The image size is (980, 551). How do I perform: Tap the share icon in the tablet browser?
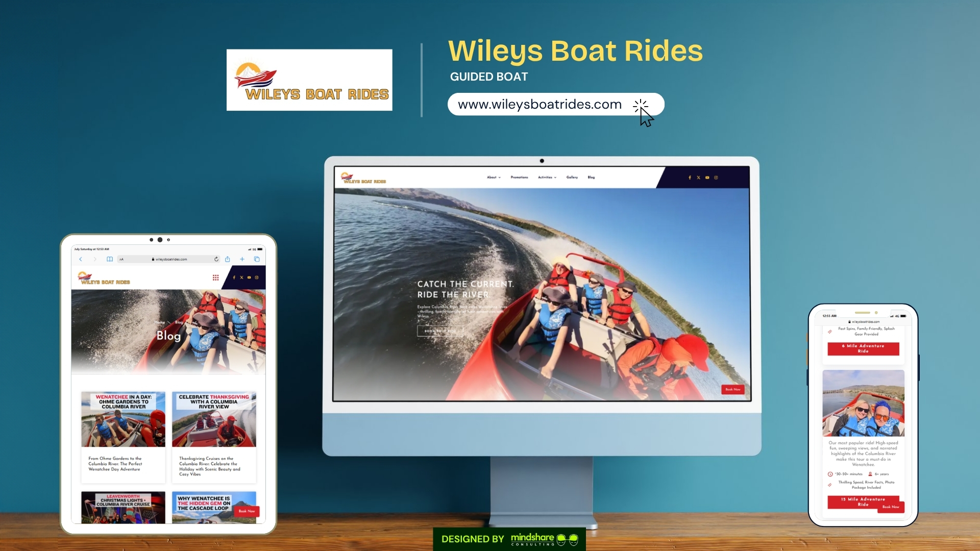tap(227, 259)
